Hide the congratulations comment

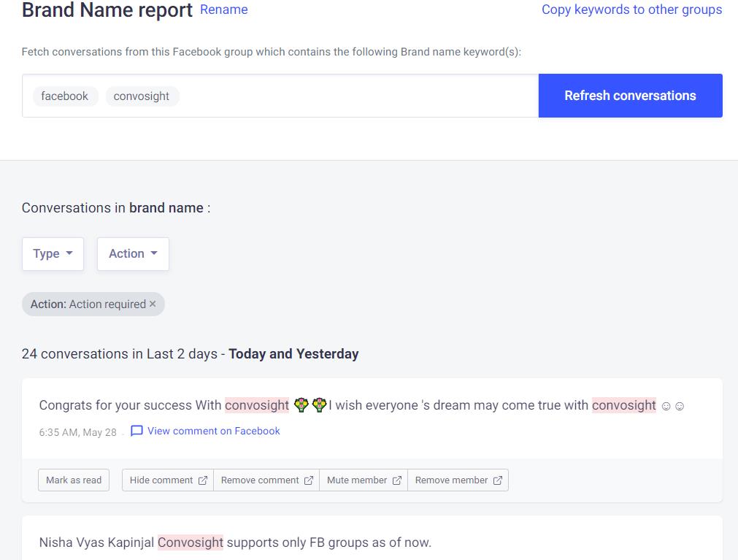tap(167, 480)
